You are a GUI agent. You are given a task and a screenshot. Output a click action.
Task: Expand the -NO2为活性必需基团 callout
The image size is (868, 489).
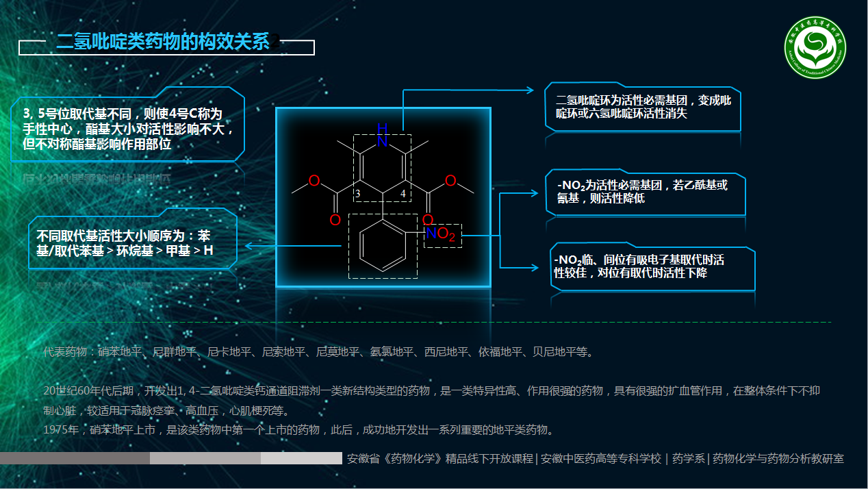pos(642,194)
